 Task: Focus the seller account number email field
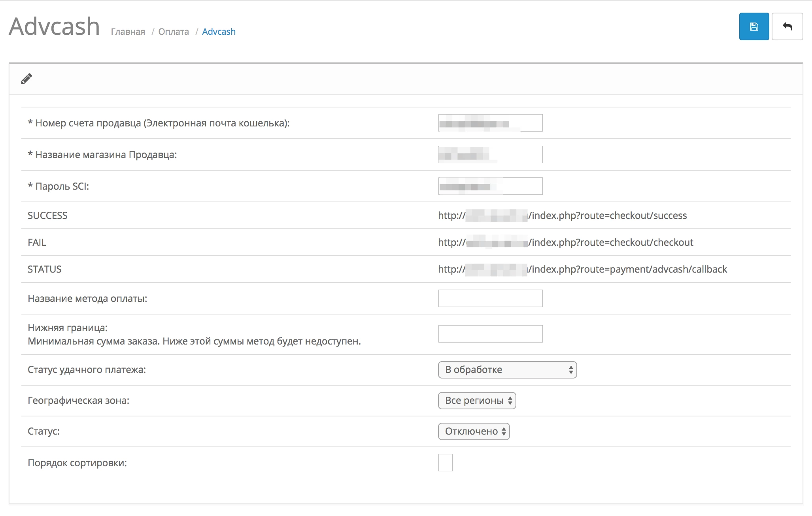point(490,123)
